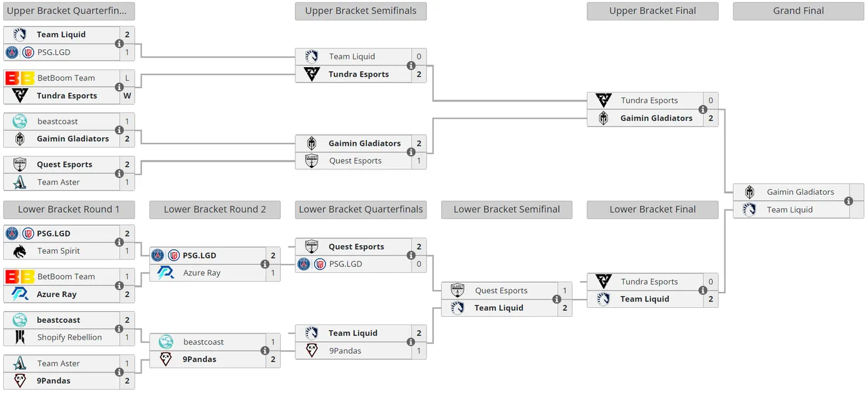Select Grand Final column header
The height and width of the screenshot is (396, 868).
click(x=798, y=11)
